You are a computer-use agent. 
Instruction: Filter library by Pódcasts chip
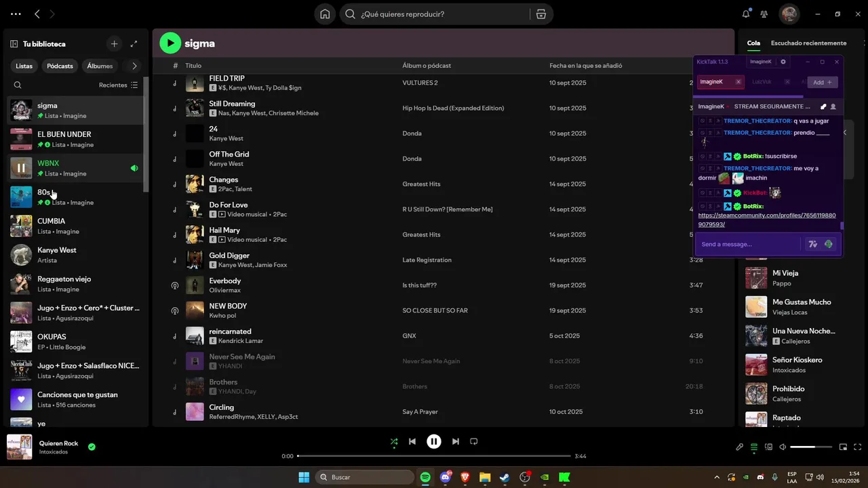[x=60, y=66]
